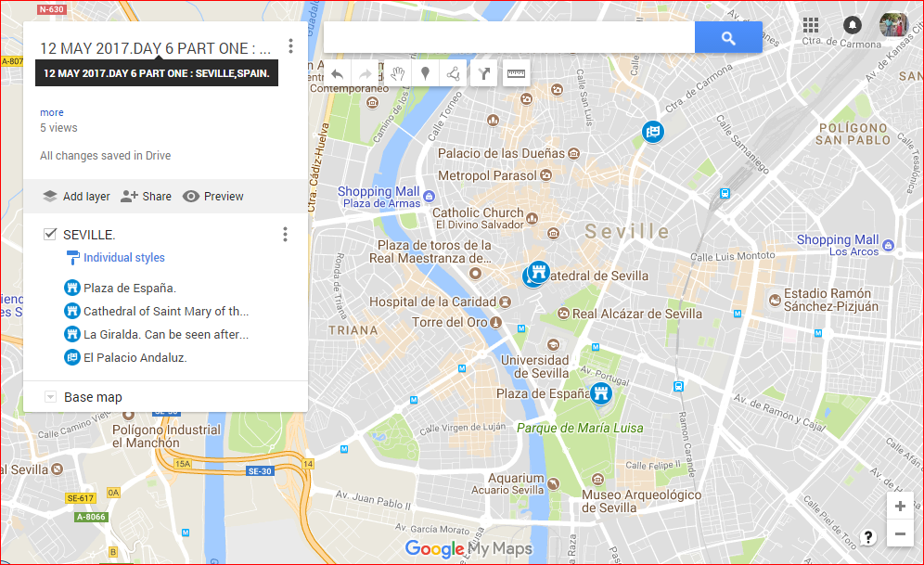The width and height of the screenshot is (924, 565).
Task: Open the help question mark
Action: [867, 537]
